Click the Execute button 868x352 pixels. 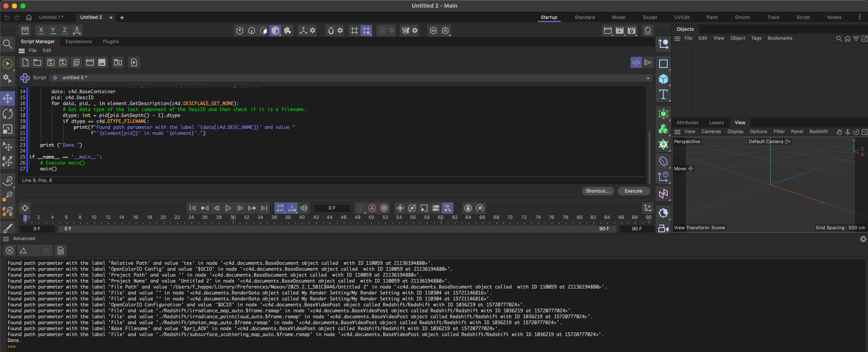pyautogui.click(x=633, y=191)
